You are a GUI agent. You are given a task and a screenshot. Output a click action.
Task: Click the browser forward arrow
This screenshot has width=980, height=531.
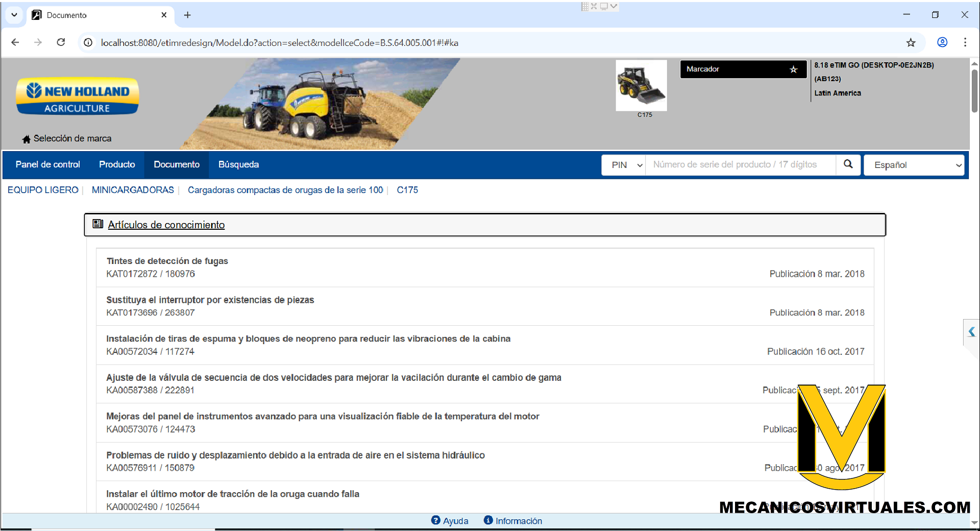tap(38, 42)
